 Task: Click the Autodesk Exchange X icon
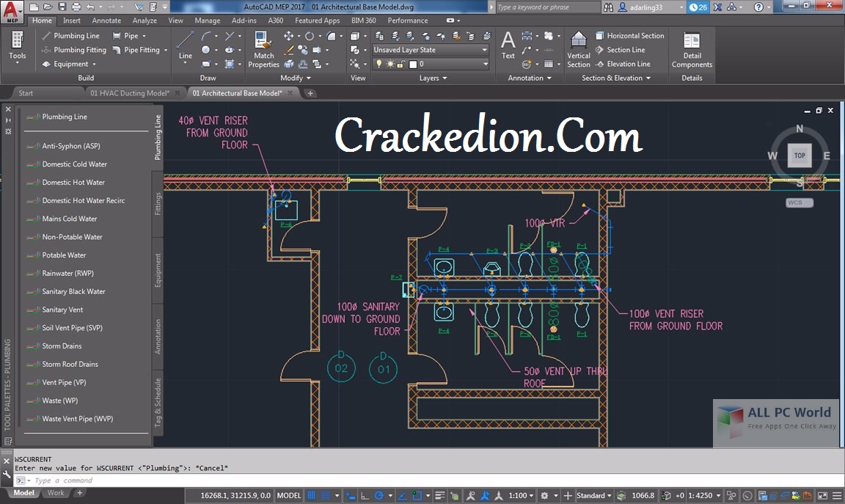(x=718, y=7)
